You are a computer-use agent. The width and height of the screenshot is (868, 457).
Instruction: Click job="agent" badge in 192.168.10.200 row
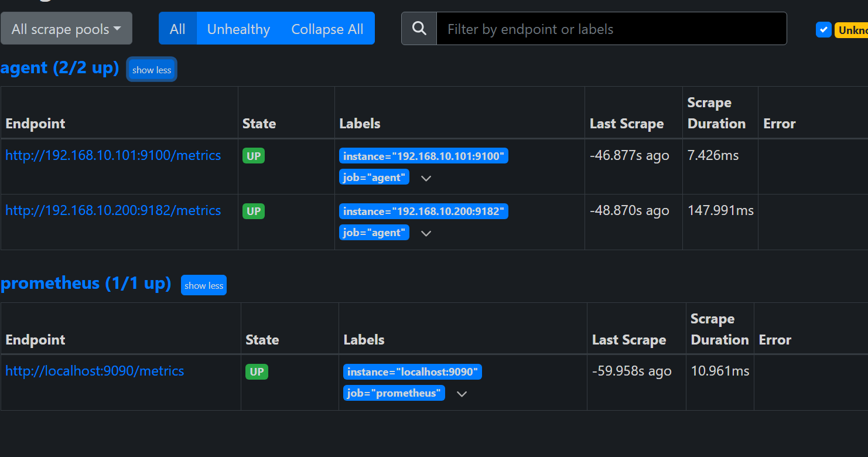tap(374, 233)
